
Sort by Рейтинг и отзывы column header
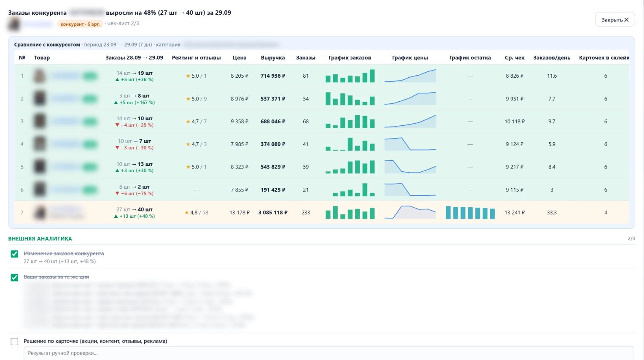tap(196, 58)
